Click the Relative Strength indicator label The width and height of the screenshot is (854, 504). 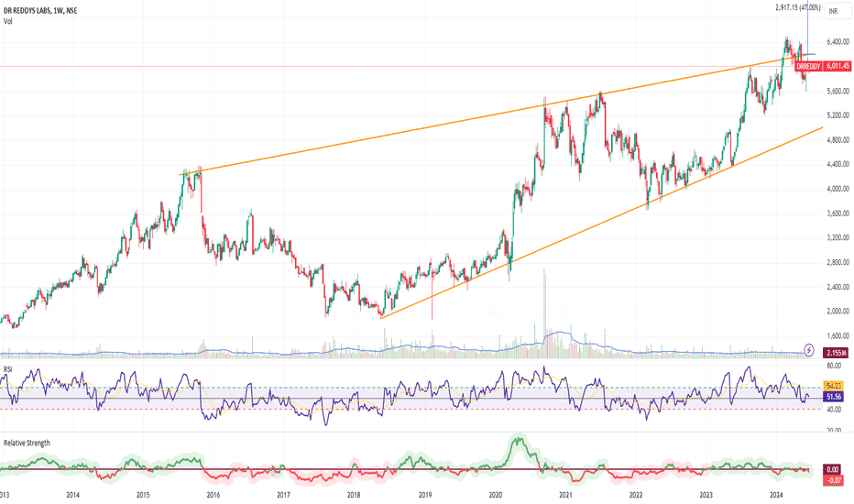point(27,443)
